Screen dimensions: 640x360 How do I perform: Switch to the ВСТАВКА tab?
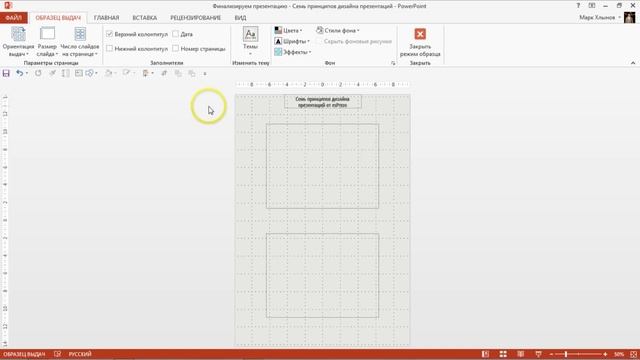click(x=144, y=18)
